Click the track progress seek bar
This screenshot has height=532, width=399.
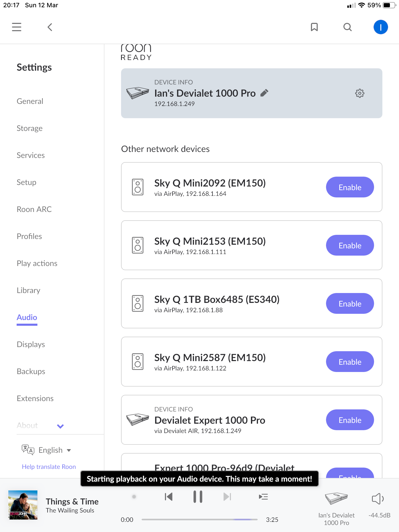199,520
